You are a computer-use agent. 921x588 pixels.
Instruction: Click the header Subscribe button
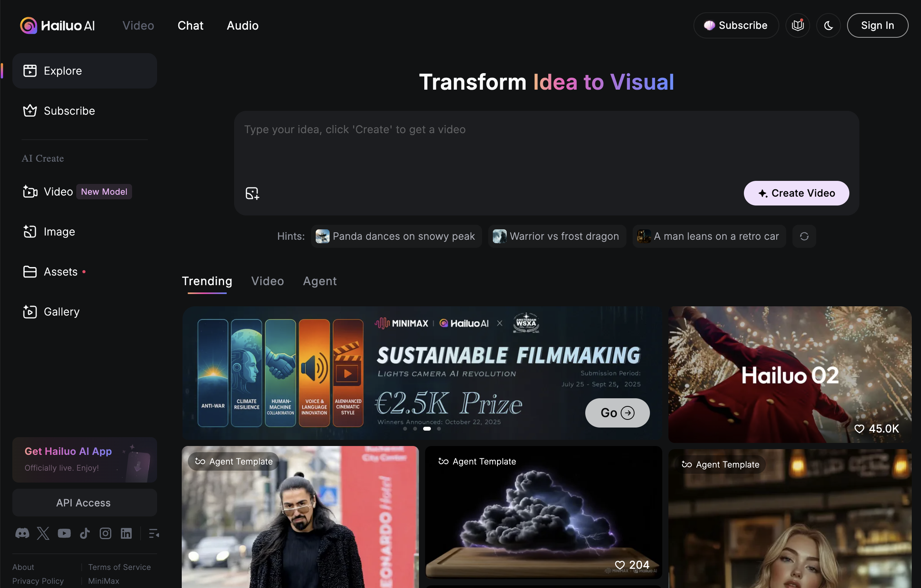[x=736, y=25]
